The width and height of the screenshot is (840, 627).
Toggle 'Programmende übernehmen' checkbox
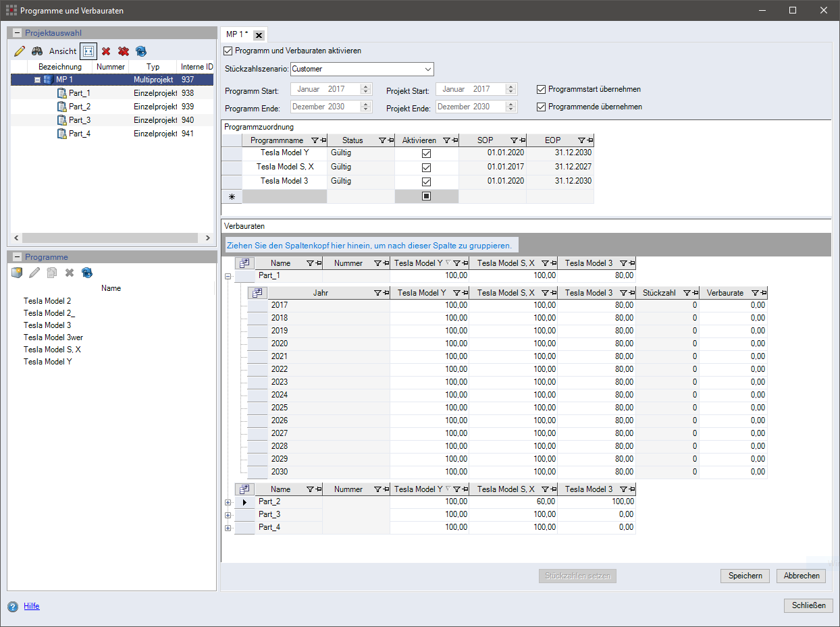pos(542,107)
